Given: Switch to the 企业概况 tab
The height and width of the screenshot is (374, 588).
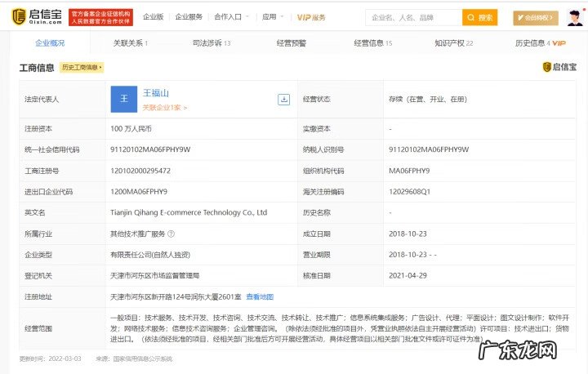Looking at the screenshot, I should (50, 43).
